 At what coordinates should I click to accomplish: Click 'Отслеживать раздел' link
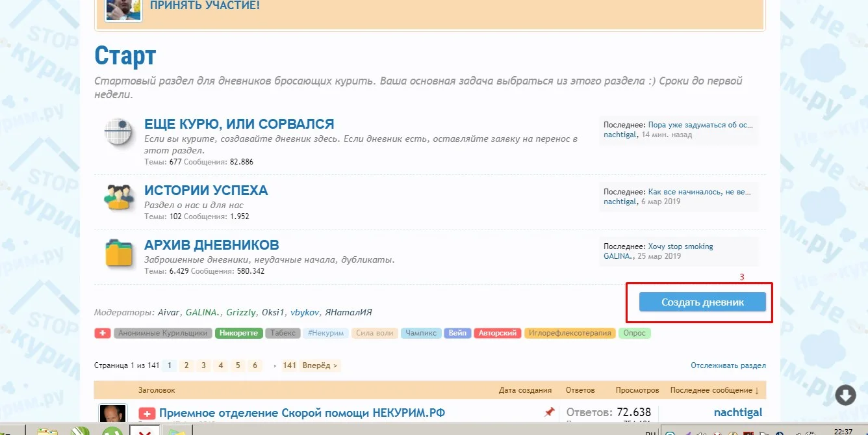[728, 365]
